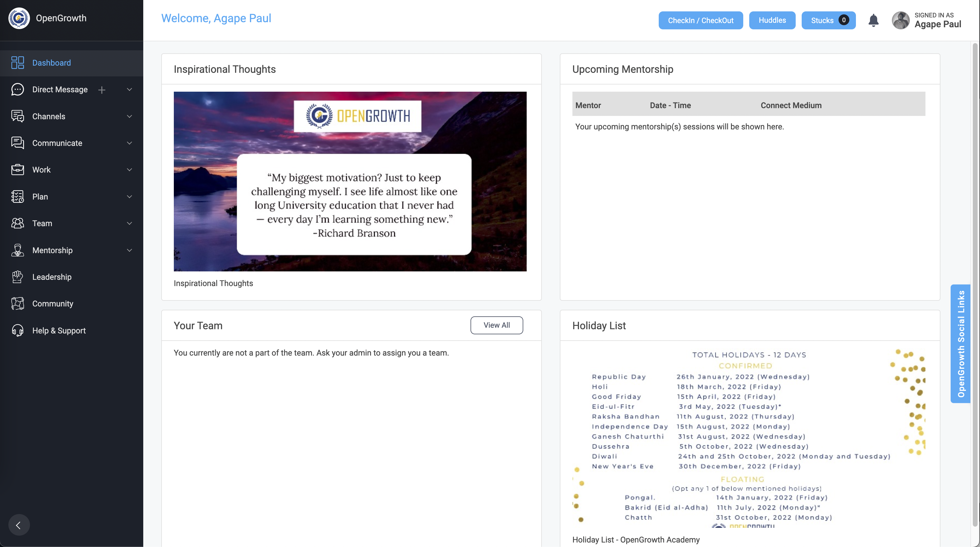Click the Connect Medium column header
The image size is (980, 547).
point(791,105)
